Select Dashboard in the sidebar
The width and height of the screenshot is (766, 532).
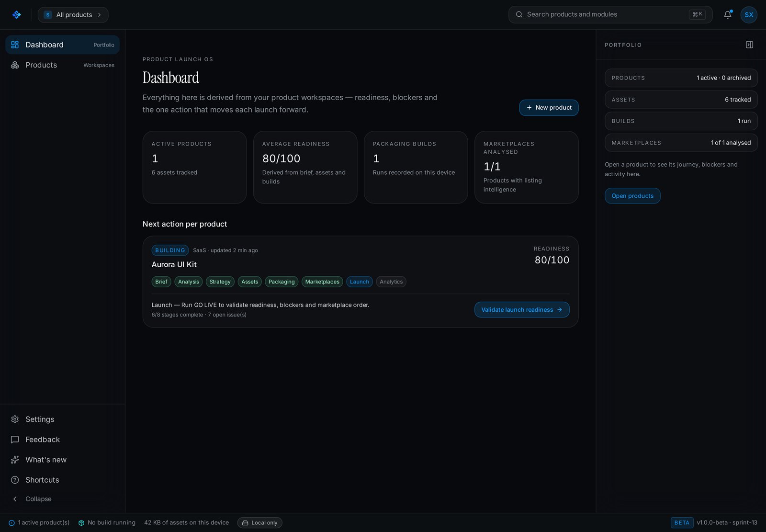tap(63, 45)
